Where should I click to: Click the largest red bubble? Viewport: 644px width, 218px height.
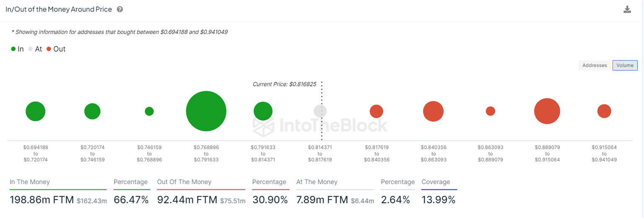(x=547, y=111)
